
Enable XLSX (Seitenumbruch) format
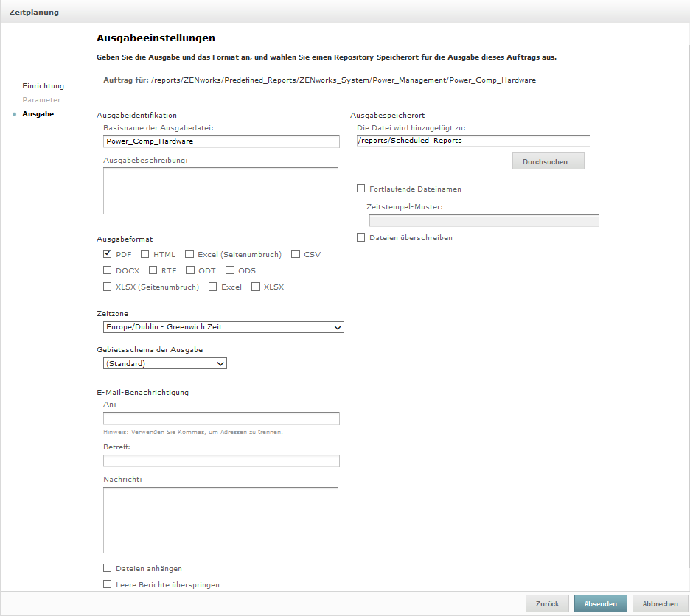108,287
